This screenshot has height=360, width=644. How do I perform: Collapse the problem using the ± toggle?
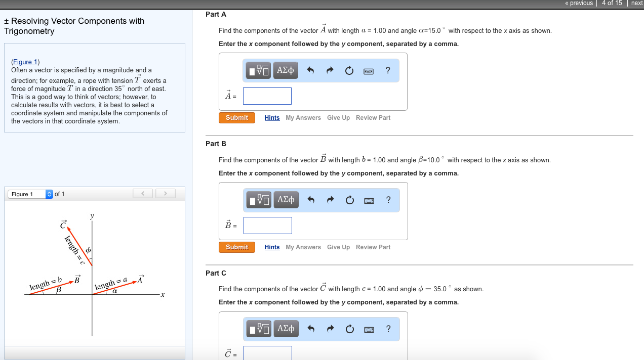(x=7, y=20)
